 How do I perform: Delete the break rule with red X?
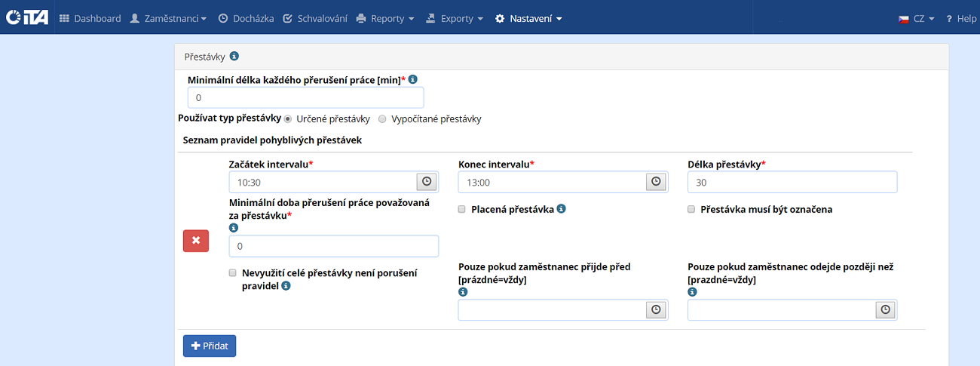pyautogui.click(x=196, y=241)
